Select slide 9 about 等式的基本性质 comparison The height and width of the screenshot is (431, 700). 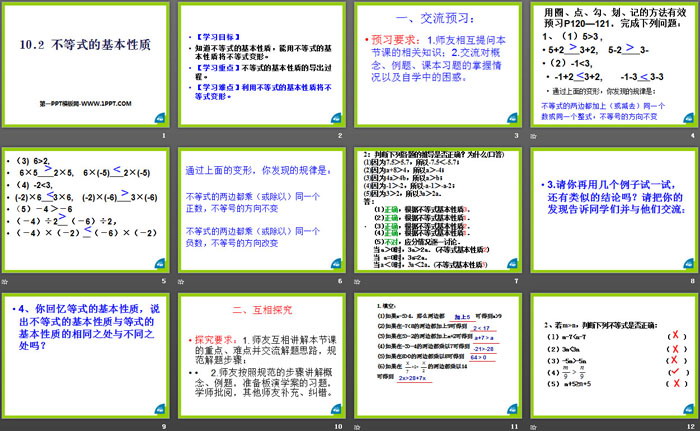(x=85, y=356)
